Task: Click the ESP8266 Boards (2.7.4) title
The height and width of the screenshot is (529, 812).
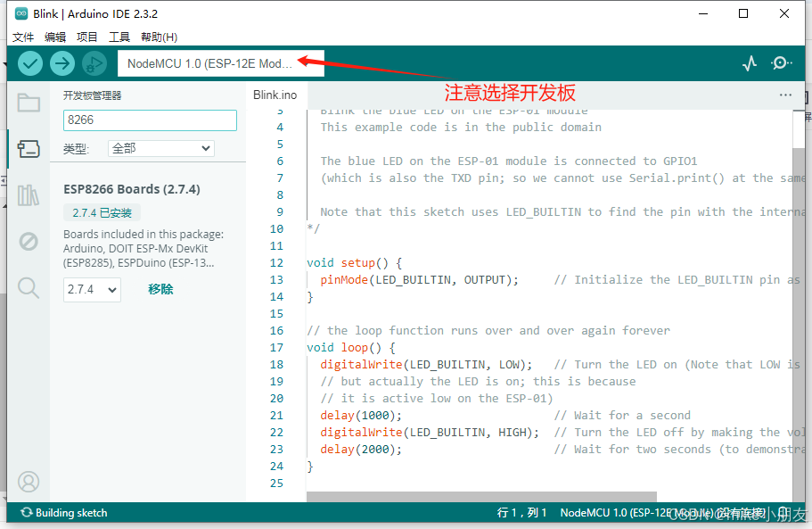Action: pyautogui.click(x=132, y=189)
